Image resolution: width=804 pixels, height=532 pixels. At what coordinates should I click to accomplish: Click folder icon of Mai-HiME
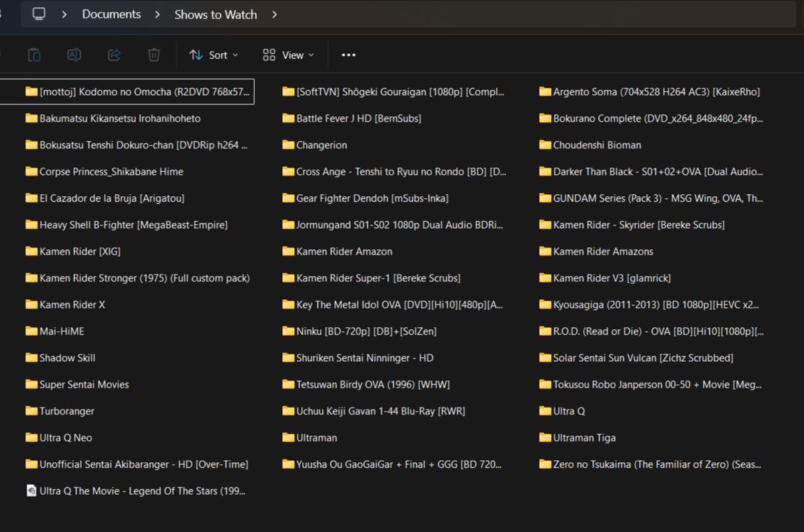point(31,331)
